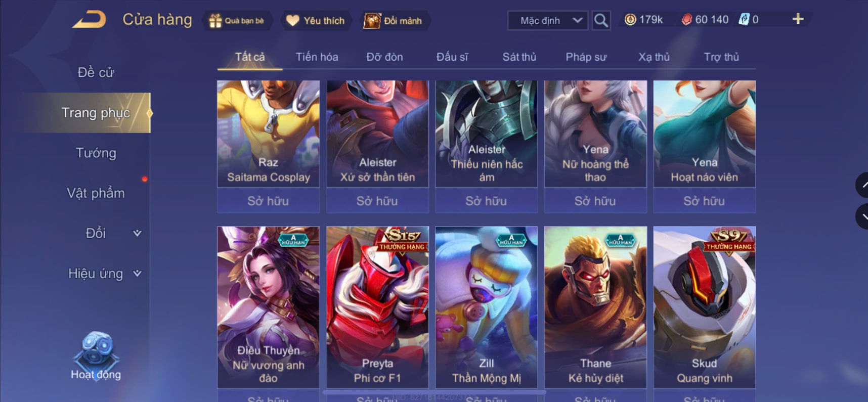
Task: Select the Preyta Phi cơ F1 skin card
Action: pyautogui.click(x=377, y=307)
